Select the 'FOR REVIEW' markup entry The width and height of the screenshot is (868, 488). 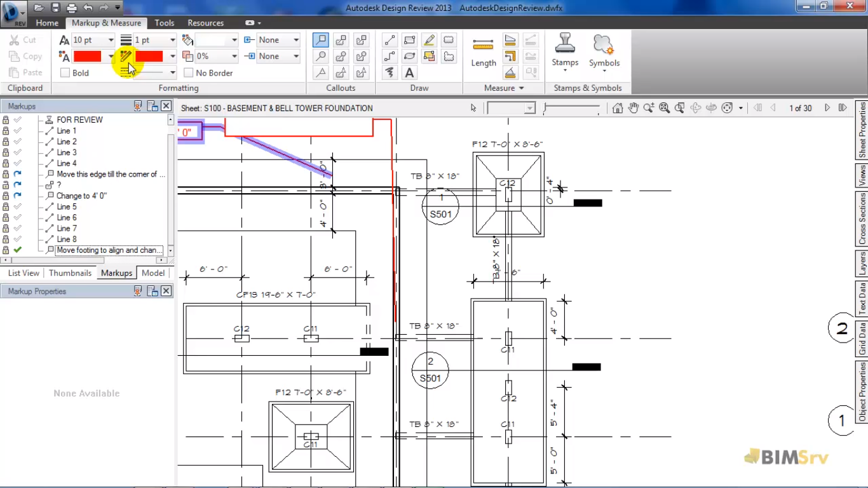click(x=79, y=119)
